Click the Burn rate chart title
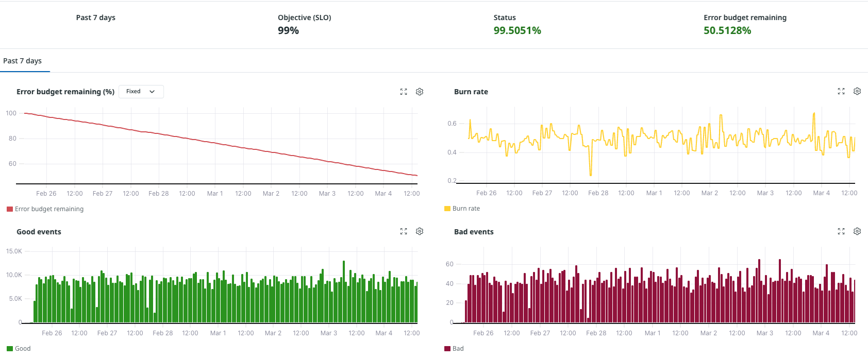The image size is (868, 360). [471, 92]
